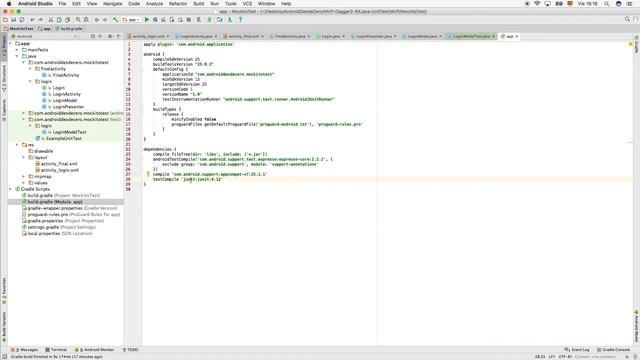Collapse the Gradle Scripts node
640x360 pixels.
[11, 189]
